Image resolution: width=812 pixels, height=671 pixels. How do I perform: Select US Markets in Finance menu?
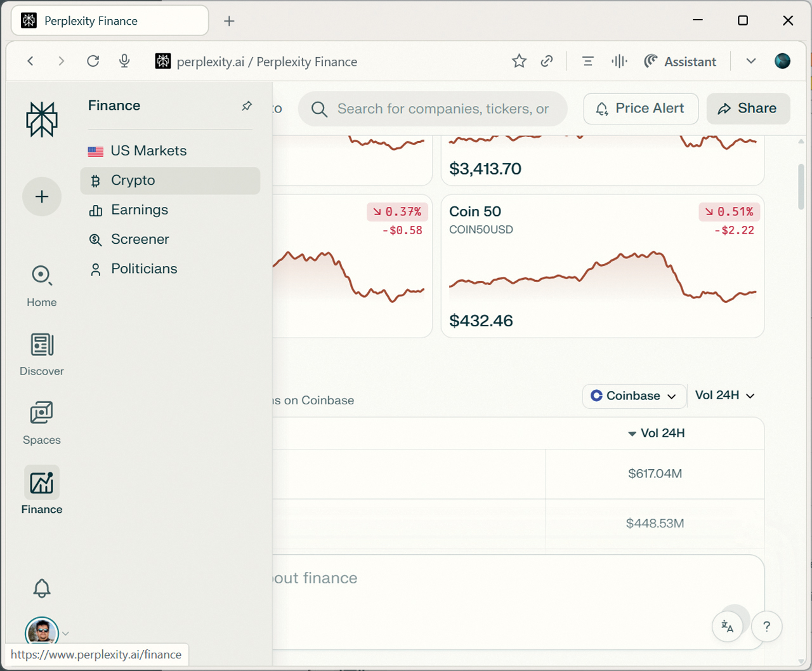[148, 151]
